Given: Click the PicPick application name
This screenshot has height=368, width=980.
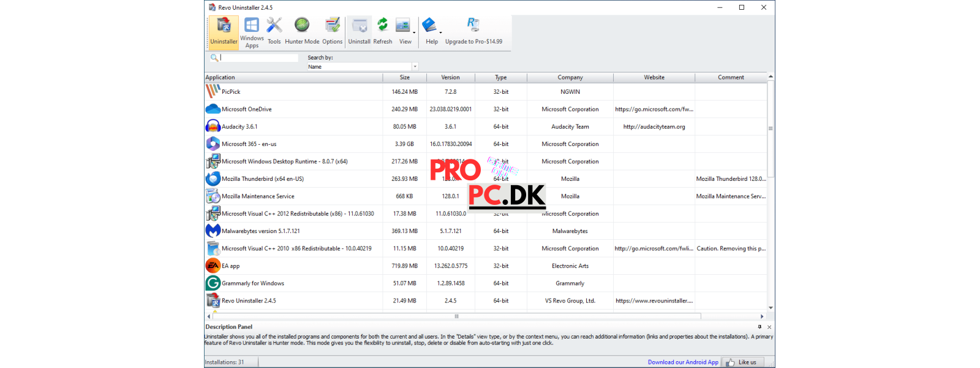Looking at the screenshot, I should click(x=231, y=92).
